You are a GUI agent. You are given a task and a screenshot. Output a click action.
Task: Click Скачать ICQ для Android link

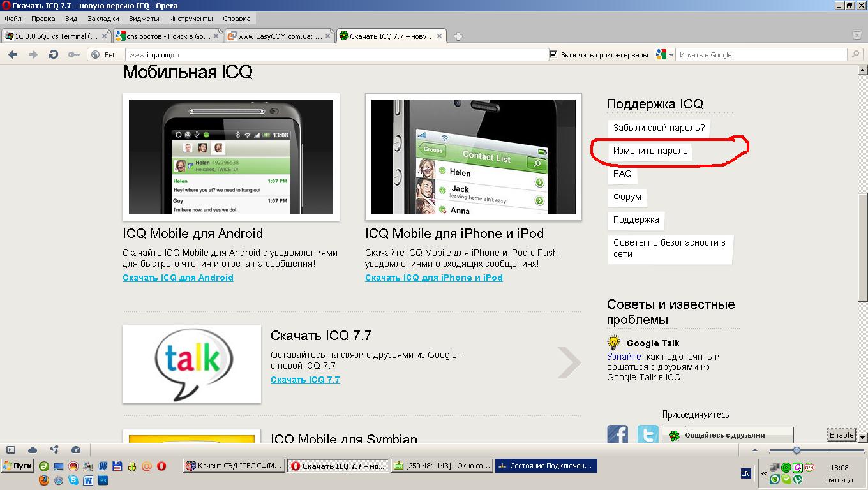[178, 278]
